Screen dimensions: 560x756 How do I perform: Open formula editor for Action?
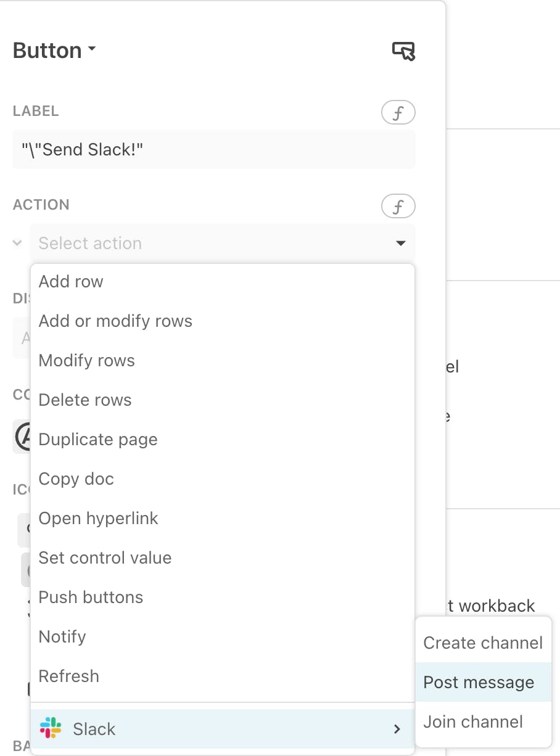click(x=398, y=207)
